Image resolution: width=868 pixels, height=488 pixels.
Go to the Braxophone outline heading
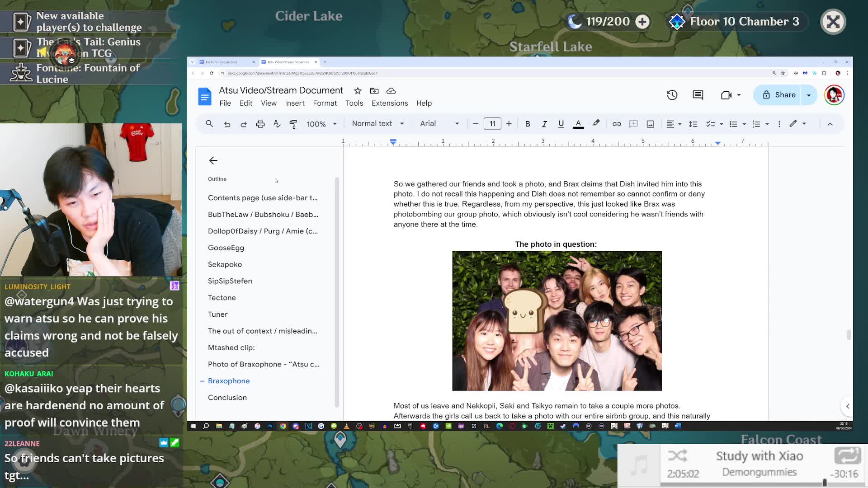pos(229,381)
